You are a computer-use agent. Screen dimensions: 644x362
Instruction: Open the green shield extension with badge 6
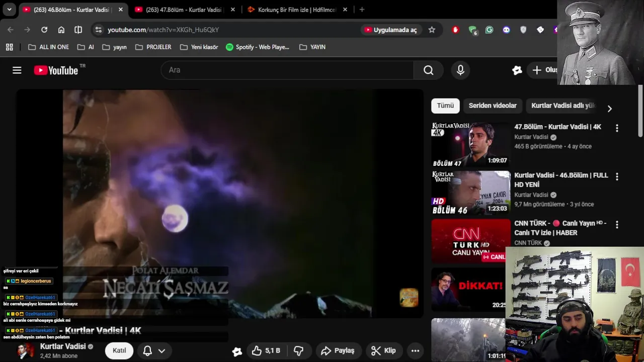coord(472,30)
